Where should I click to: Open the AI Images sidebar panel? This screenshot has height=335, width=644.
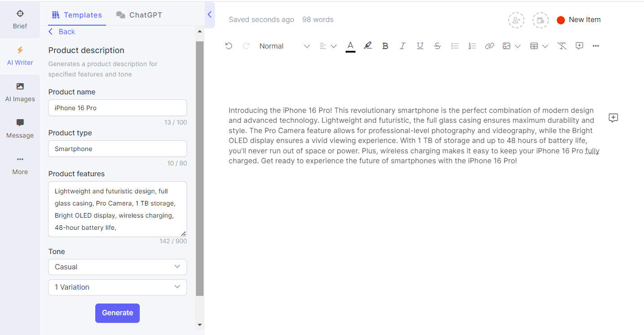20,93
